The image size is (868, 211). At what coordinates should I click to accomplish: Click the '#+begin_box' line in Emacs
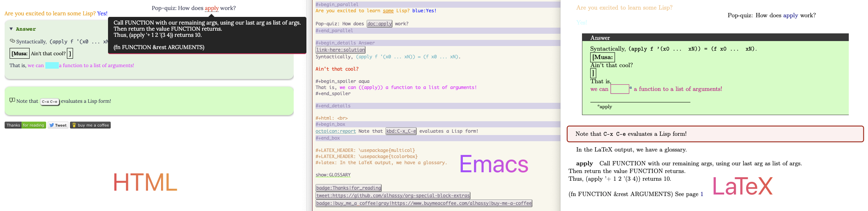point(437,124)
